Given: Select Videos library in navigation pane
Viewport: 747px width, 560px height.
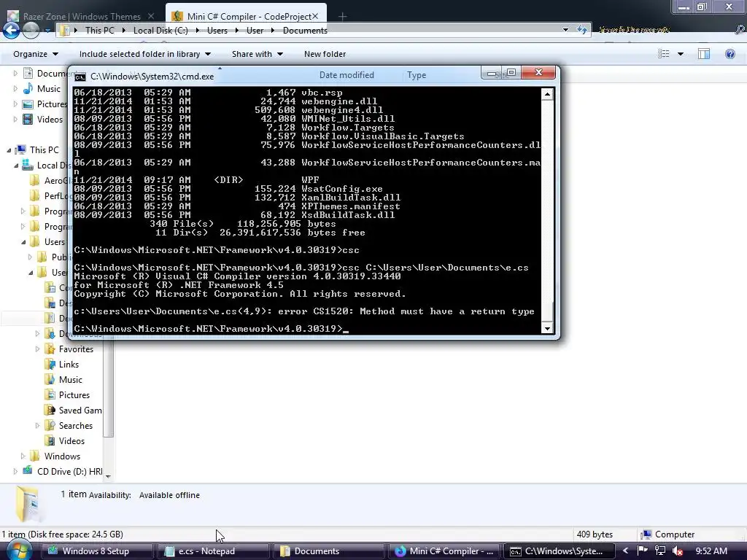Looking at the screenshot, I should click(x=50, y=119).
